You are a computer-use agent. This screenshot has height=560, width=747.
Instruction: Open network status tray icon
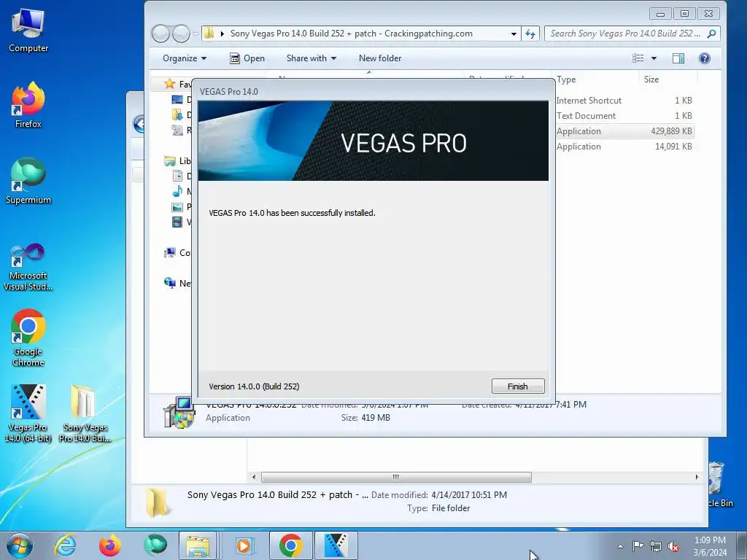coord(656,546)
